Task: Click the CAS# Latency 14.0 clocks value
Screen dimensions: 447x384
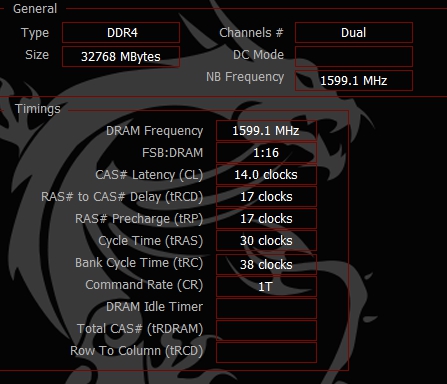Action: (266, 175)
